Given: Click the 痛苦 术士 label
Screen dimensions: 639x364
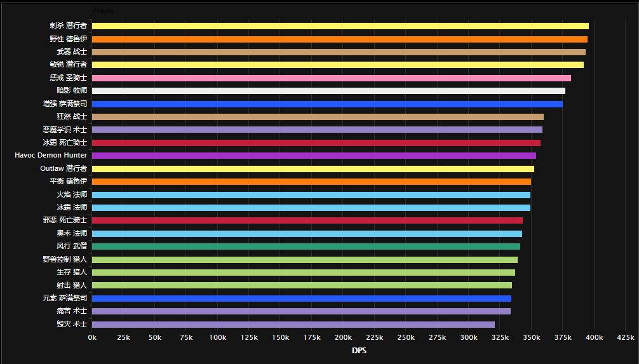Looking at the screenshot, I should point(72,311).
